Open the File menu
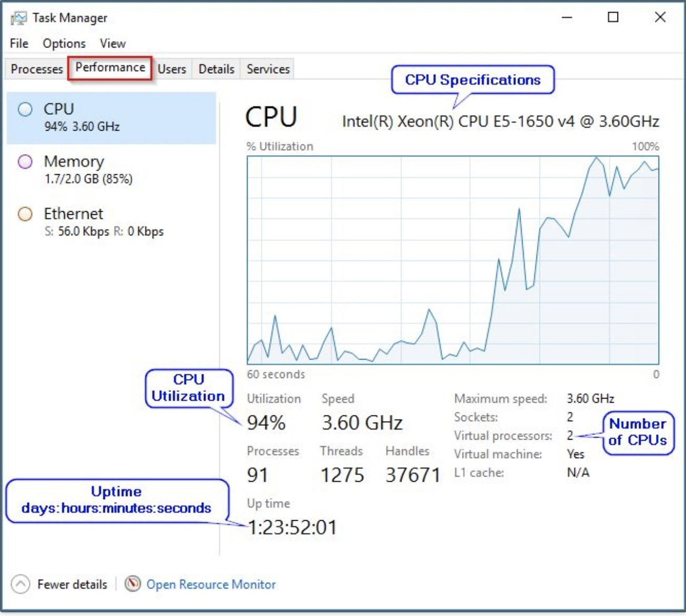 tap(19, 43)
